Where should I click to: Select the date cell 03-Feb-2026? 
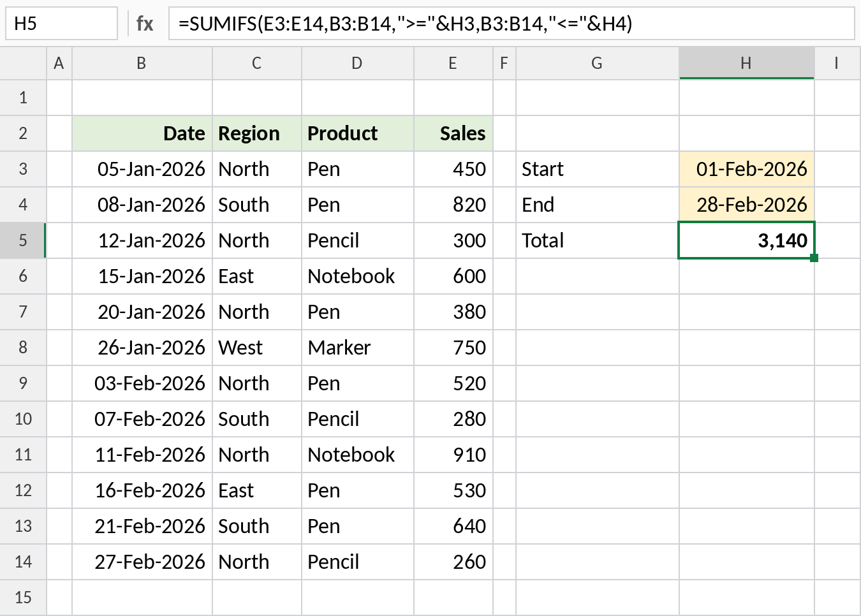pos(142,383)
